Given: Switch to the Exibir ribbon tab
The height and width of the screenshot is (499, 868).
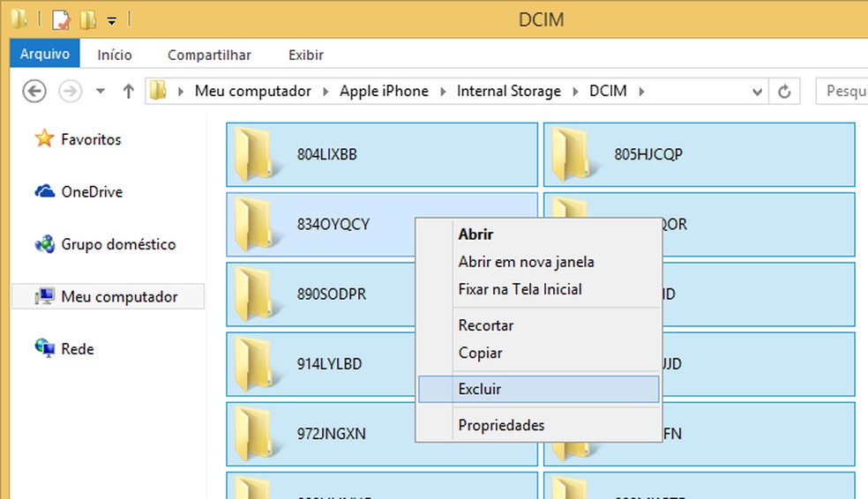Looking at the screenshot, I should point(305,55).
